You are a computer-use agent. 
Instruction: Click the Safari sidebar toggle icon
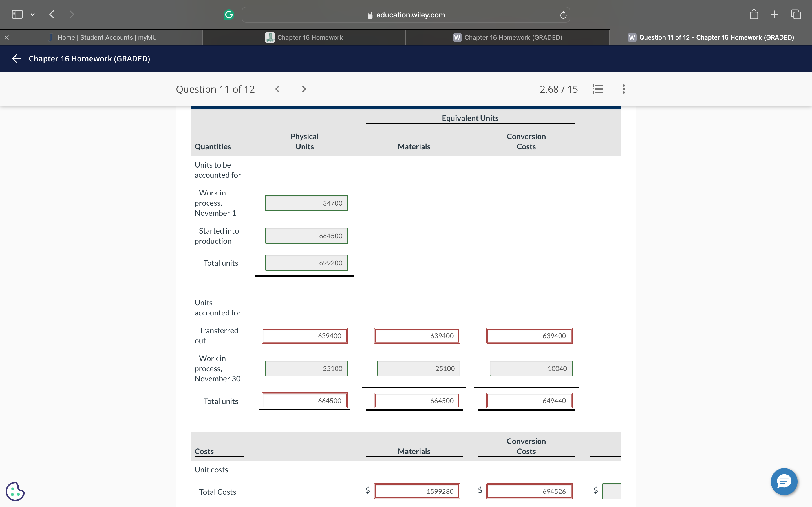point(17,14)
